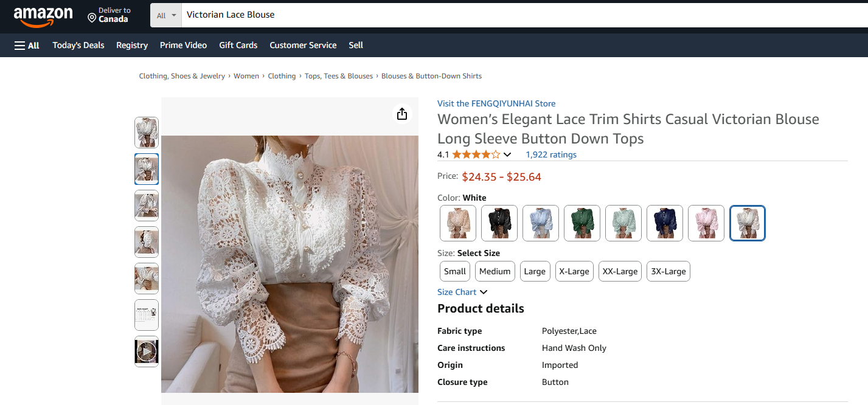Visit the FENGQIYUNHAI Store link
Screen dimensions: 868x405
pos(496,103)
